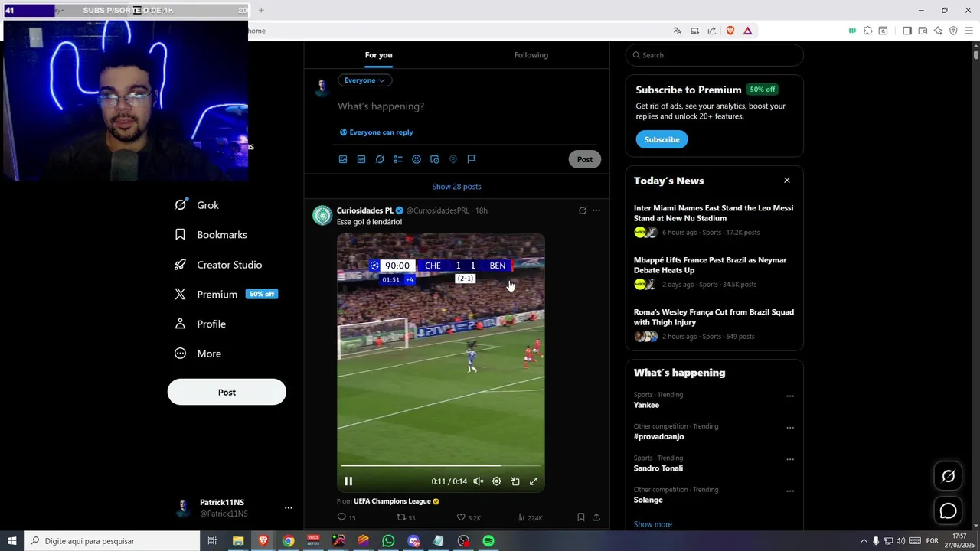Open the emoji picker in composer
The width and height of the screenshot is (980, 551).
click(x=416, y=159)
